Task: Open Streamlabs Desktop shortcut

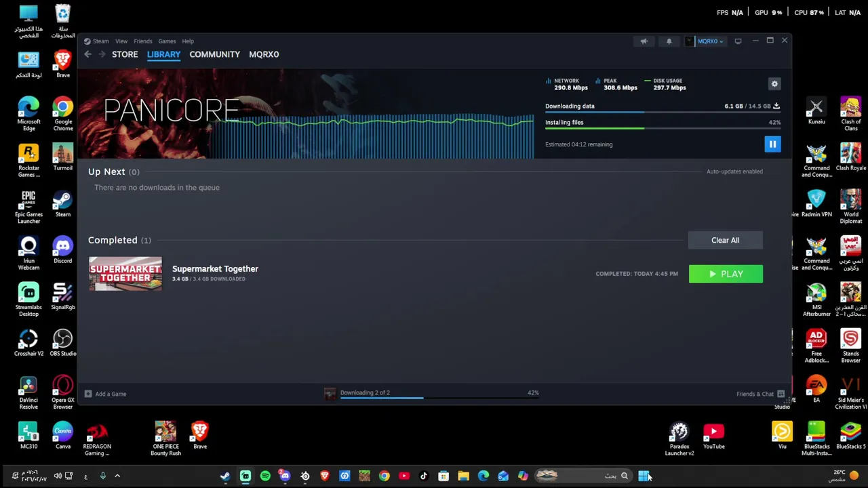Action: coord(28,299)
